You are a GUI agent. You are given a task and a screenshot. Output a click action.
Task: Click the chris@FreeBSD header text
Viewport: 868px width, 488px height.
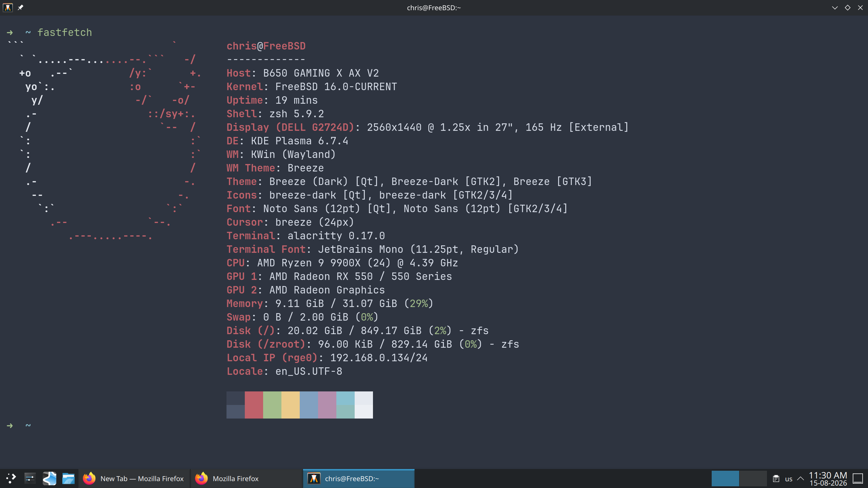coord(266,46)
